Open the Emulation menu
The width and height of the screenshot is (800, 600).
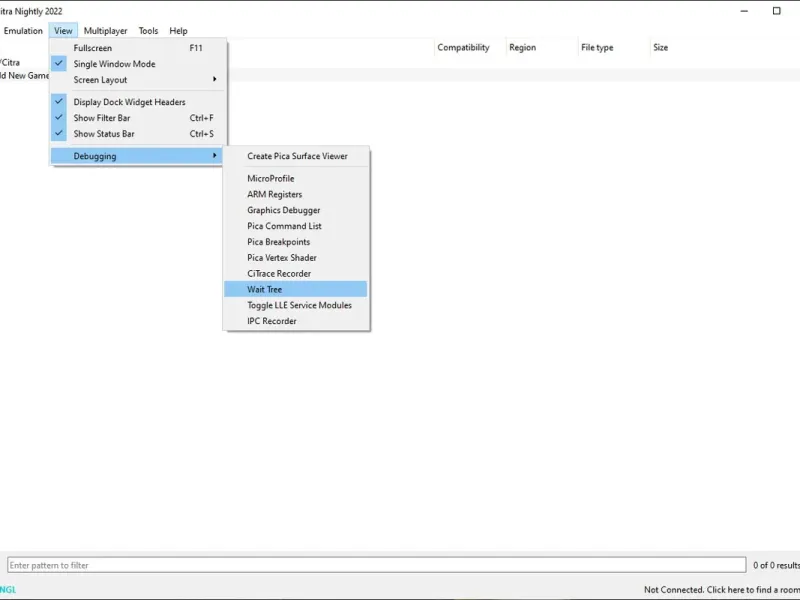(x=23, y=31)
